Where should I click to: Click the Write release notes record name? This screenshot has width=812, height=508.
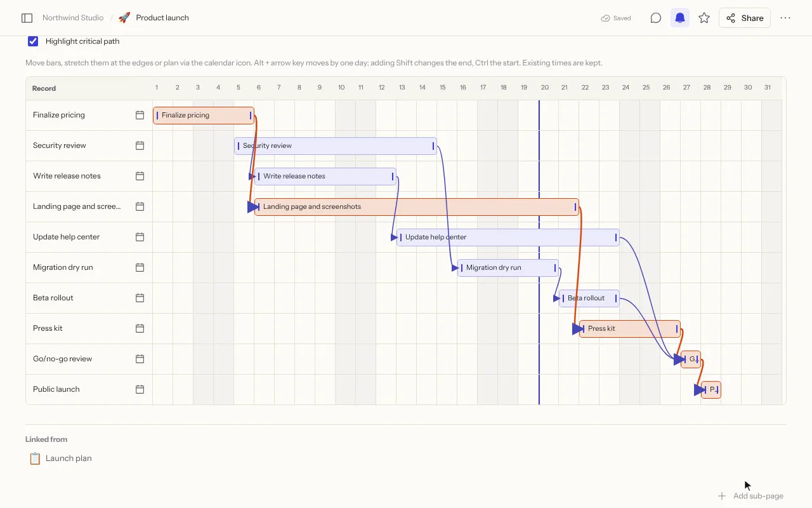67,176
